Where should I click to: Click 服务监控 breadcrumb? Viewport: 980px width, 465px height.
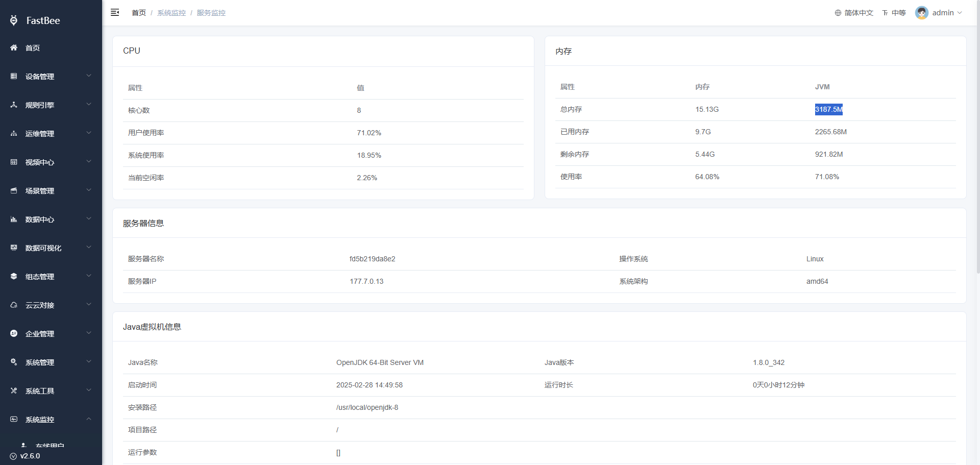(x=211, y=13)
